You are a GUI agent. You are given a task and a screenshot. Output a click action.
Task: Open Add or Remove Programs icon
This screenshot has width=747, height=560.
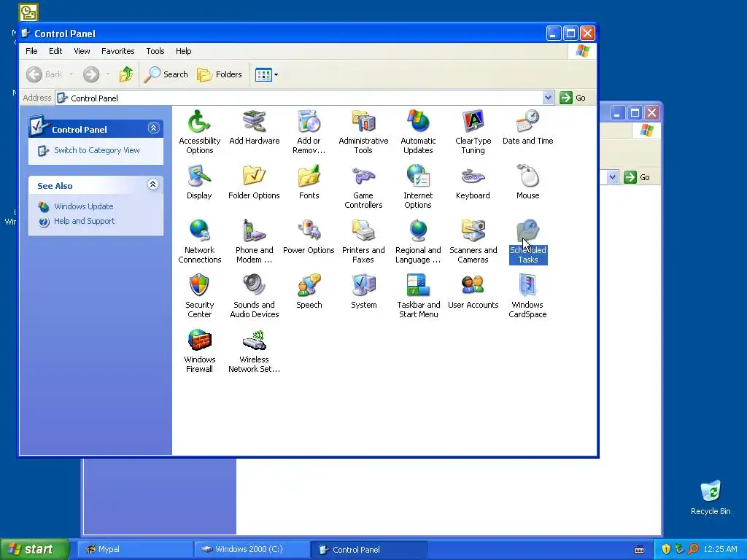click(309, 132)
